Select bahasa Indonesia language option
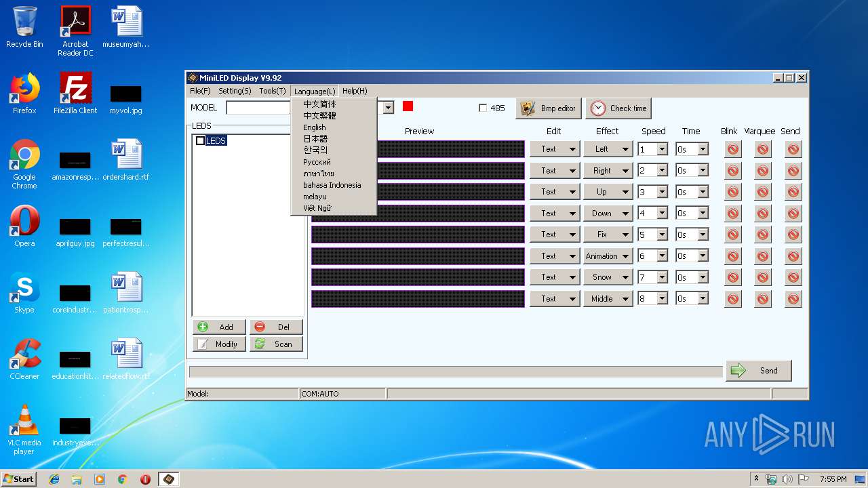The height and width of the screenshot is (488, 868). [333, 185]
